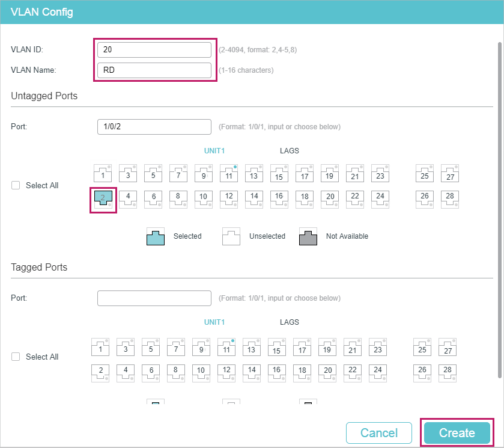
Task: Select port 13 in the Untagged Ports grid
Action: point(254,174)
